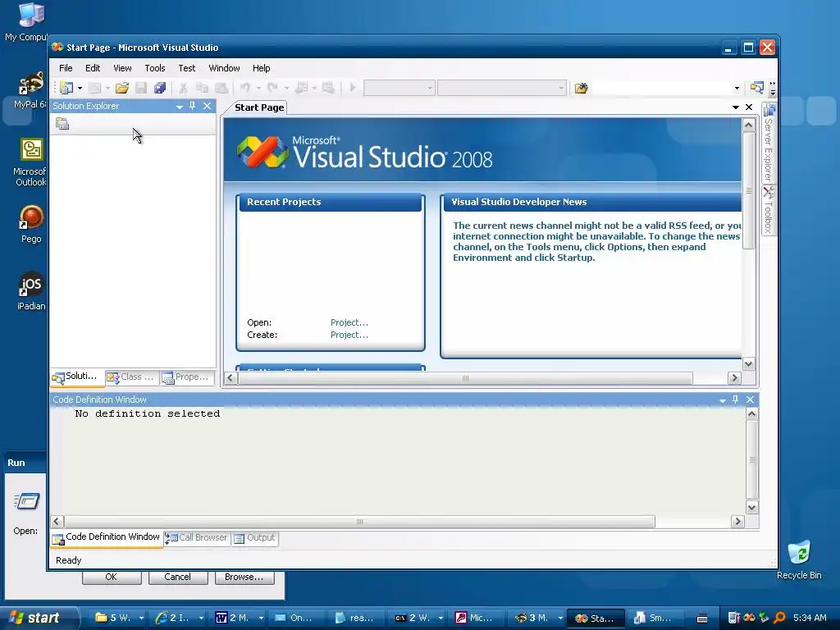The height and width of the screenshot is (630, 840).
Task: Open the Window menu
Action: click(224, 68)
